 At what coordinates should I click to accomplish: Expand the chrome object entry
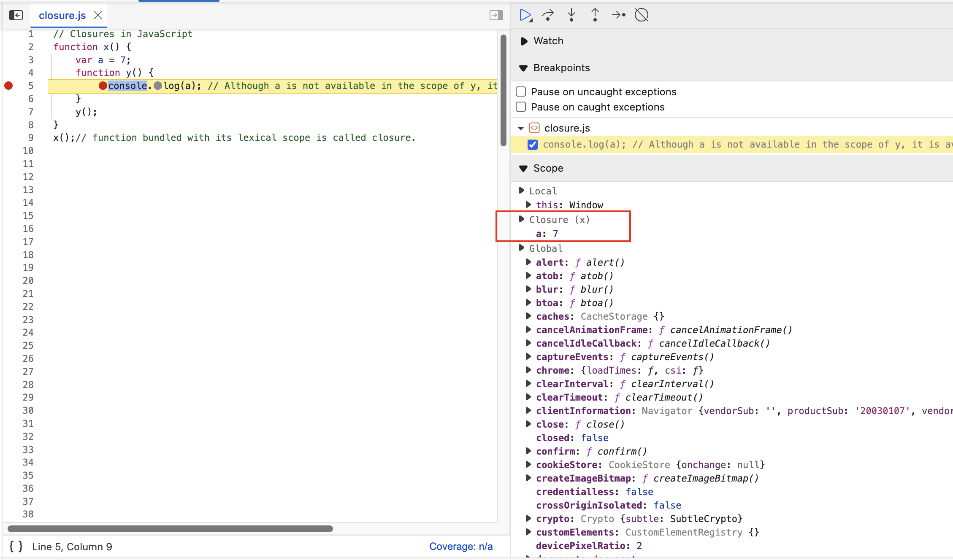[528, 370]
